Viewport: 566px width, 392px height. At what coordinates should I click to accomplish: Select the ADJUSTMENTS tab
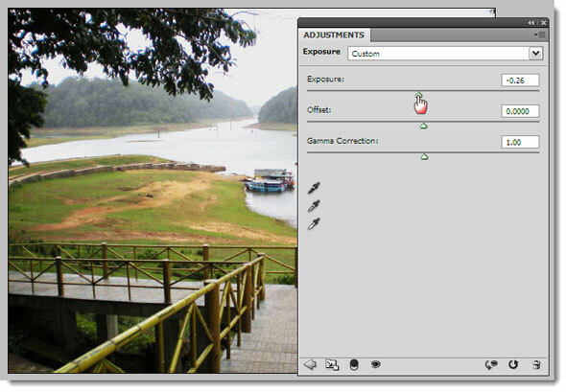click(334, 35)
